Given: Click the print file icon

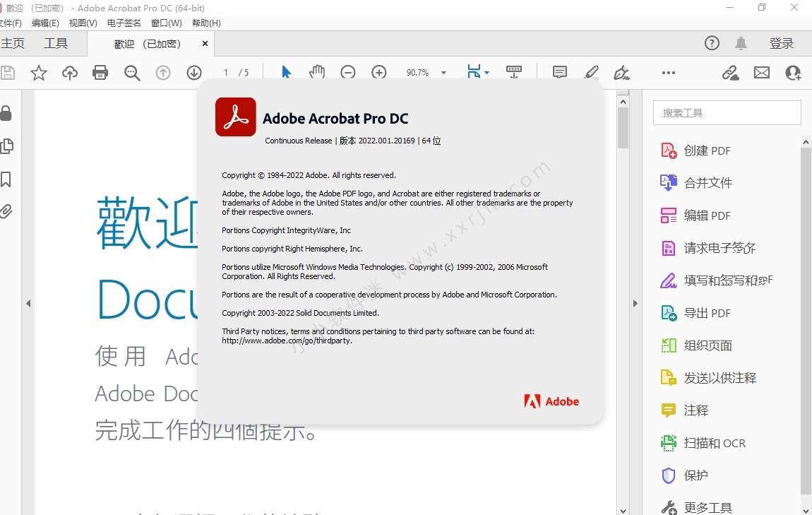Looking at the screenshot, I should (100, 73).
